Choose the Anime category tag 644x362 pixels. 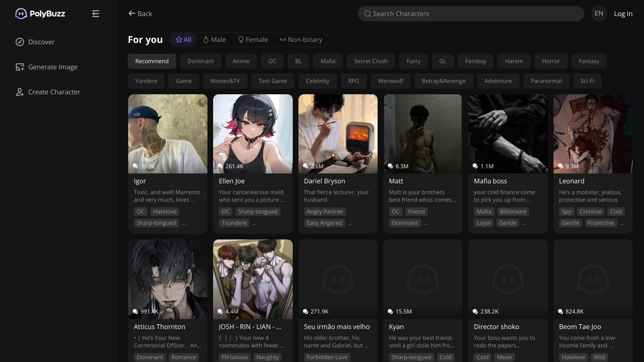click(x=241, y=61)
